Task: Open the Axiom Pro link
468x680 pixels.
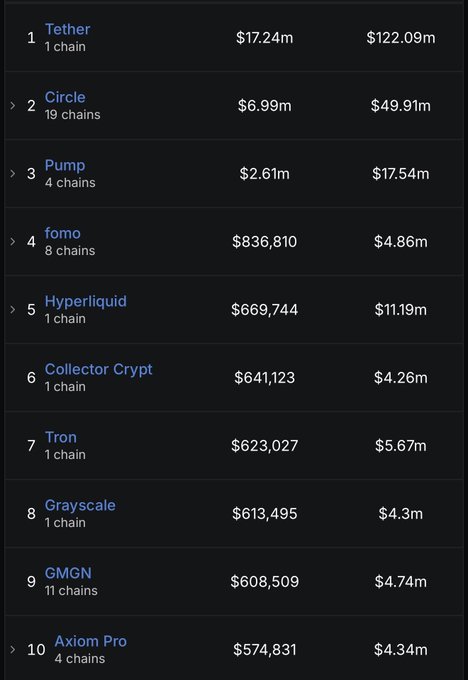Action: 91,641
